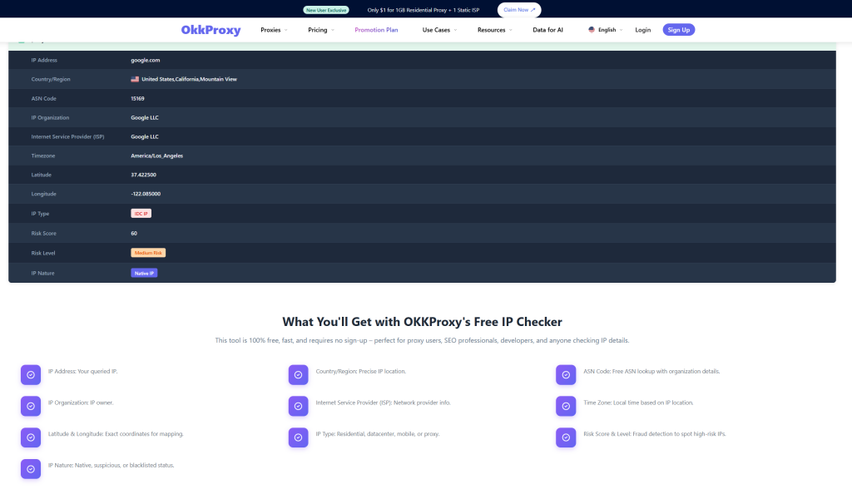Open the Login page
852x504 pixels.
tap(642, 29)
